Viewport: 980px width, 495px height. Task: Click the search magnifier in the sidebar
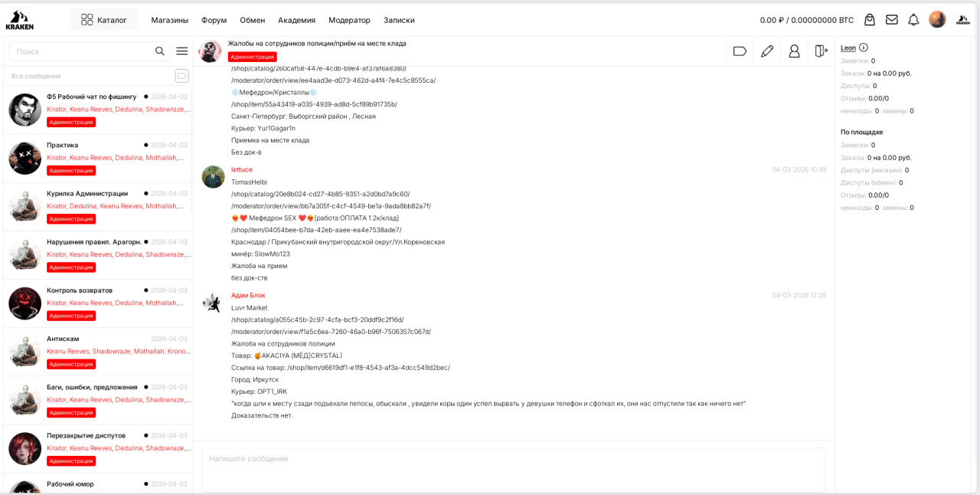160,51
